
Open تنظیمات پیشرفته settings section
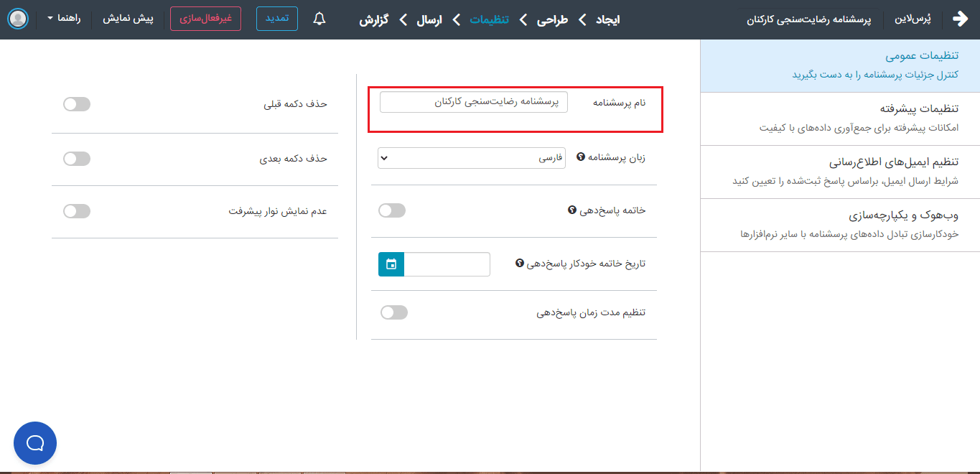point(840,118)
